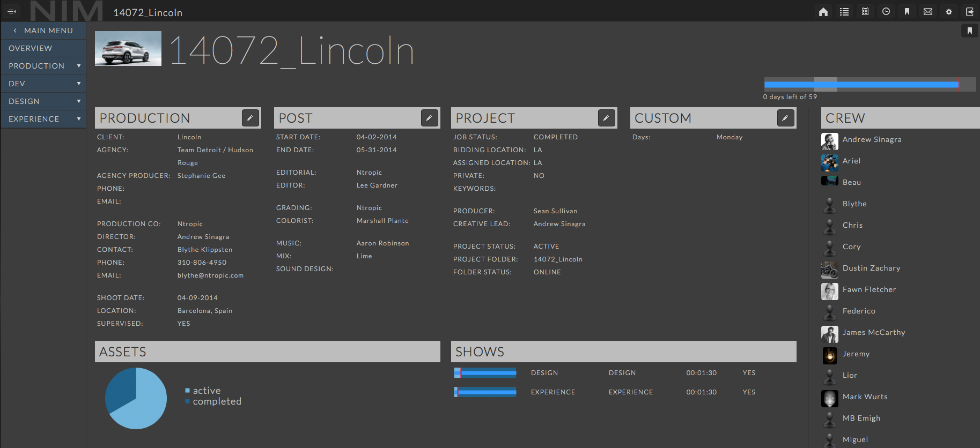Screen dimensions: 980x448
Task: Click the phone number 310-806-4950
Action: click(202, 263)
